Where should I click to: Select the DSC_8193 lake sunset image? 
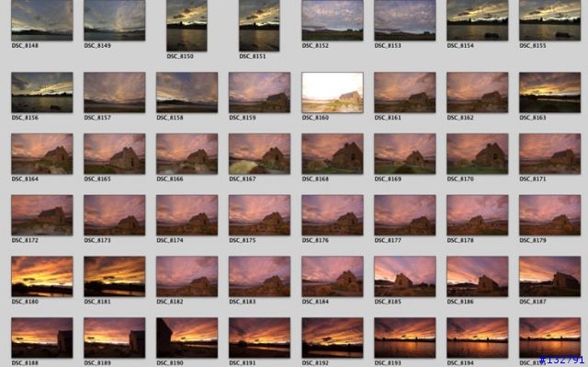tap(405, 338)
